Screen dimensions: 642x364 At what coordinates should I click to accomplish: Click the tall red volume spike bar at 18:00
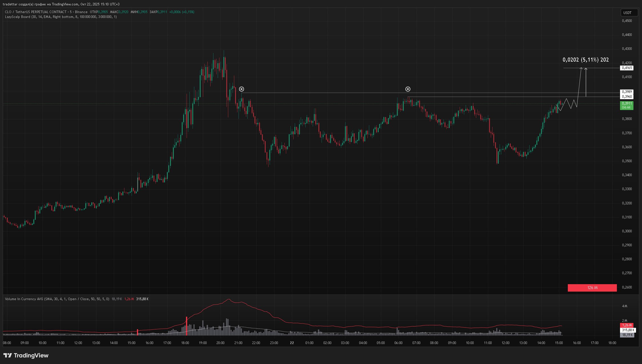[x=187, y=326]
